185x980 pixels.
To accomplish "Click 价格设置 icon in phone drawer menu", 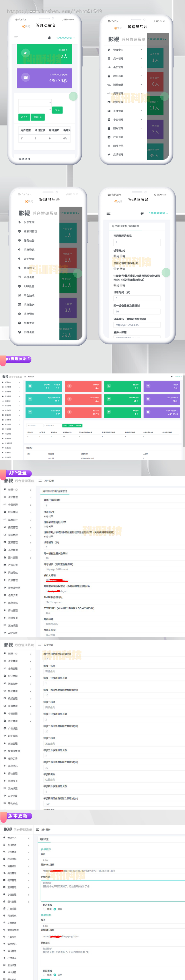I will 19,332.
